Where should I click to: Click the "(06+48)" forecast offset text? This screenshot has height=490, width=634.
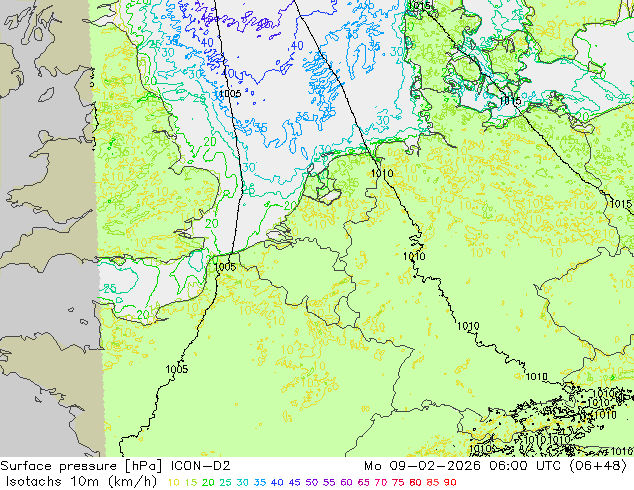[598, 466]
